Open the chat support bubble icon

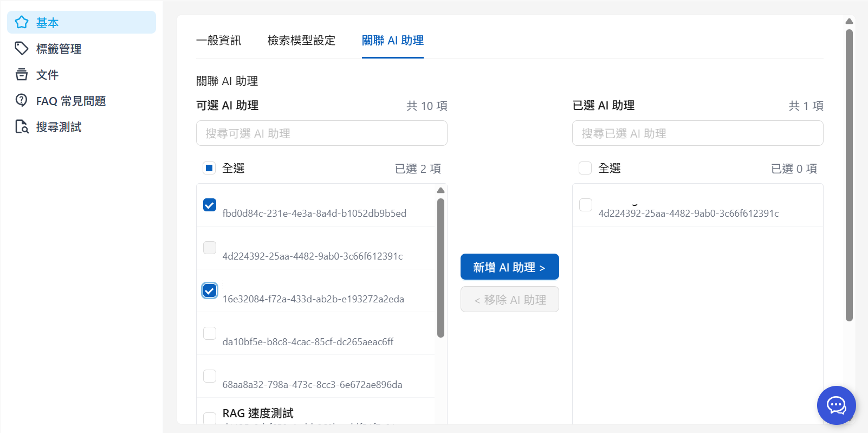coord(836,405)
